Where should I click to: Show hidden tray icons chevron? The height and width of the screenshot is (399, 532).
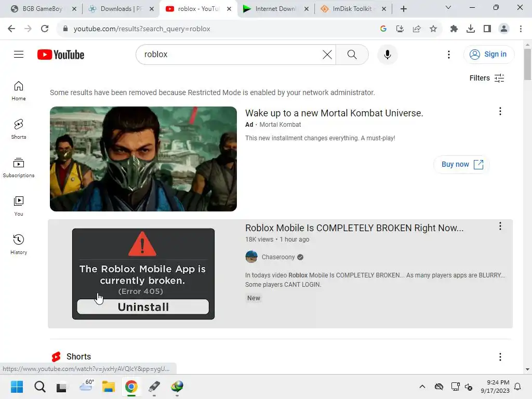(422, 387)
